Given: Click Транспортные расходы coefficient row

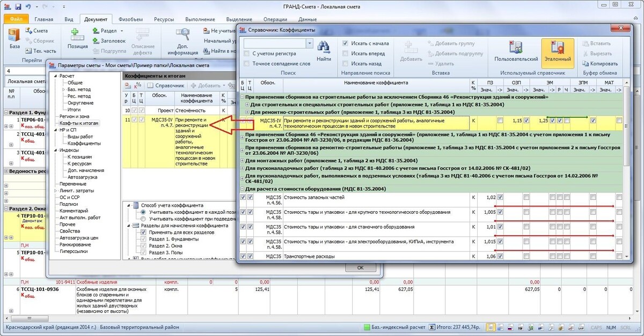Looking at the screenshot, I should click(x=432, y=256).
